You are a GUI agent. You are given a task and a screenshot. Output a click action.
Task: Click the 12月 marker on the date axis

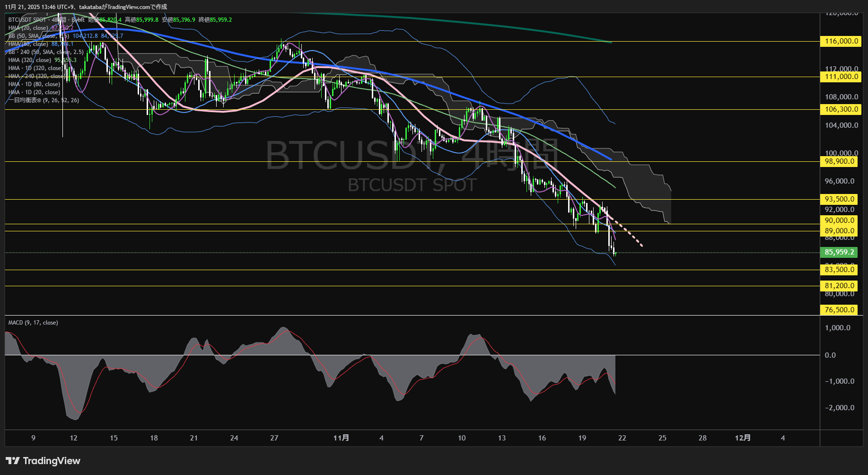point(744,438)
